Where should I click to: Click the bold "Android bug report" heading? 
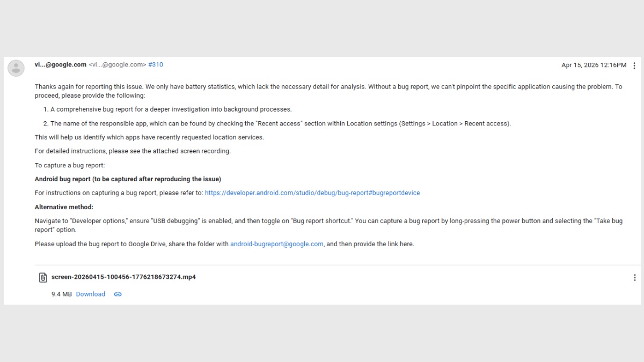(x=128, y=179)
